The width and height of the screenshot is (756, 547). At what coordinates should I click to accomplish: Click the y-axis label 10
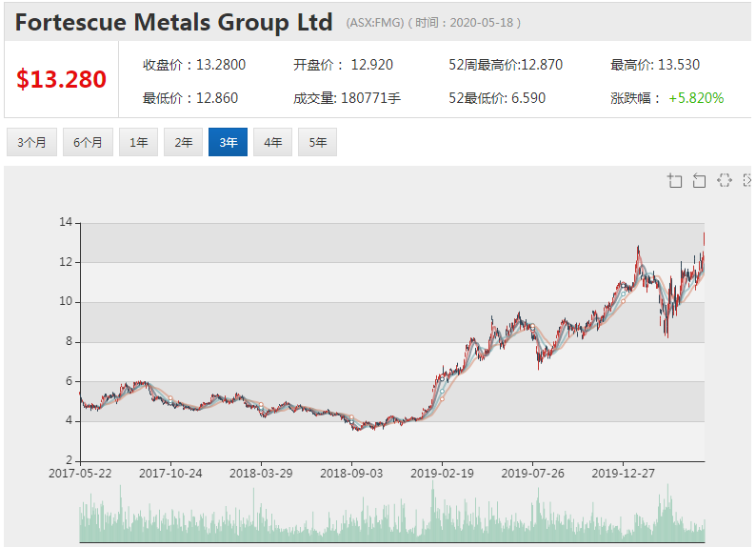click(66, 301)
